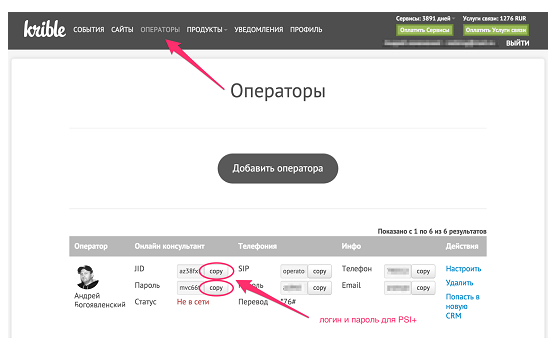The image size is (560, 362).
Task: Click the Удалить link
Action: [459, 283]
